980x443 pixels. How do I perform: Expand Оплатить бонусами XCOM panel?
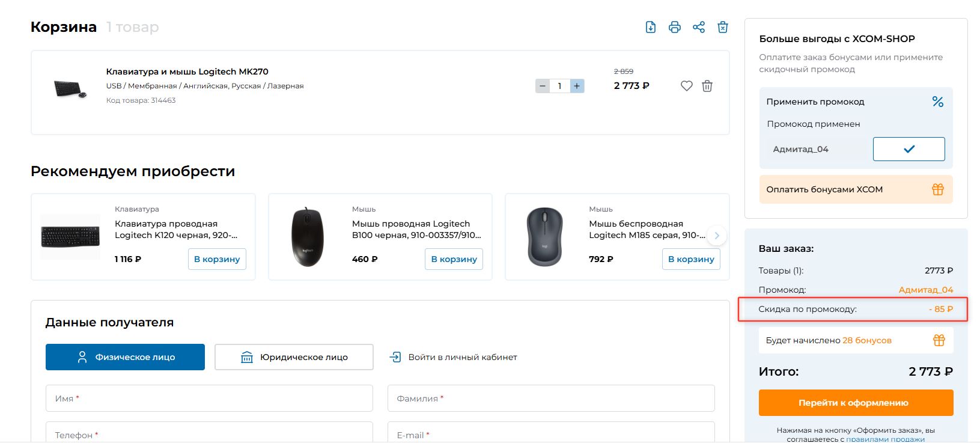point(824,189)
